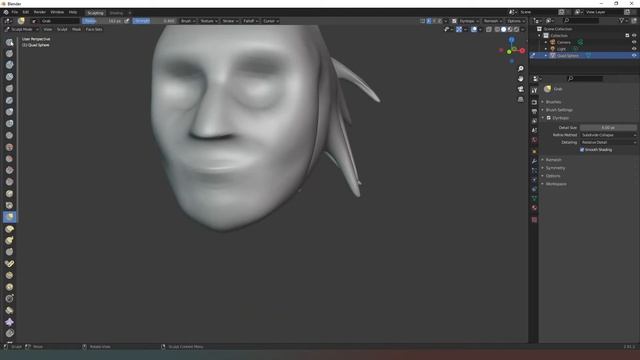Toggle X-ray display in viewport header
The height and width of the screenshot is (360, 640).
tap(489, 29)
